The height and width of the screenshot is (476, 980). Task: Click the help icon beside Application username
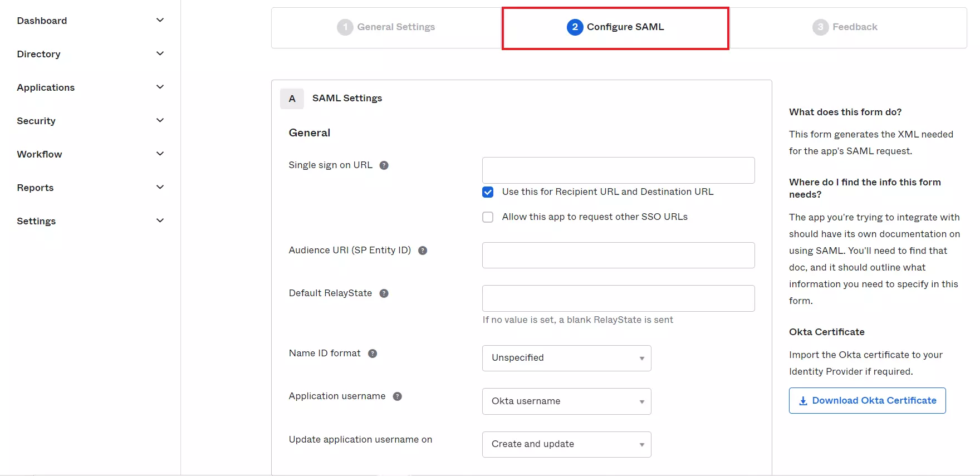[397, 396]
